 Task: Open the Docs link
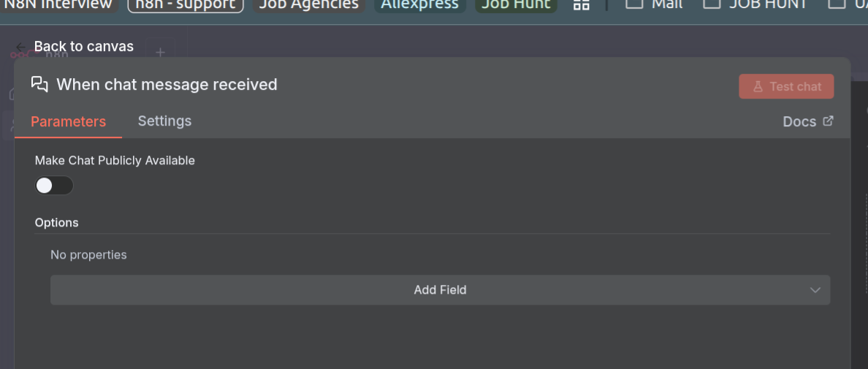(799, 121)
